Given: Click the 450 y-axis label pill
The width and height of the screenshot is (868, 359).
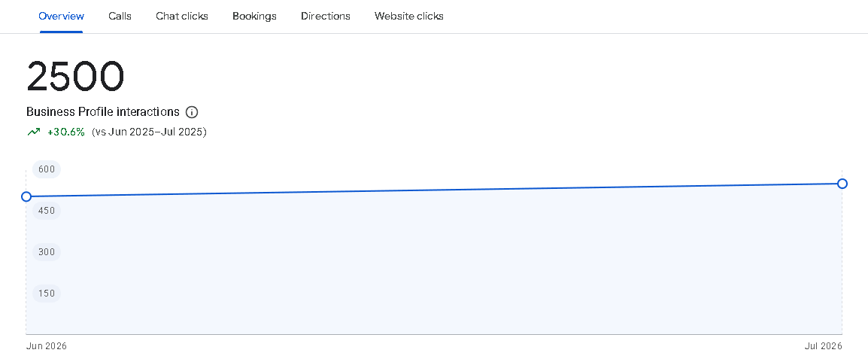Looking at the screenshot, I should point(47,211).
